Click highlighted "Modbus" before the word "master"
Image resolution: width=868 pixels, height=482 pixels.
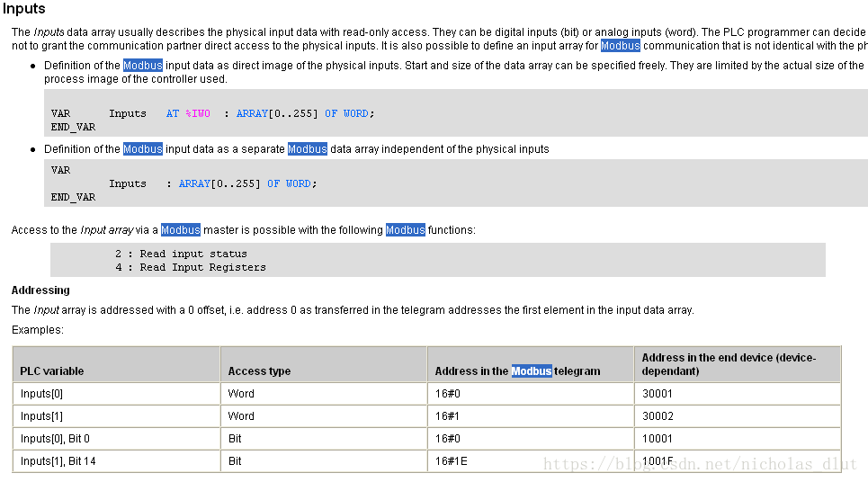180,230
